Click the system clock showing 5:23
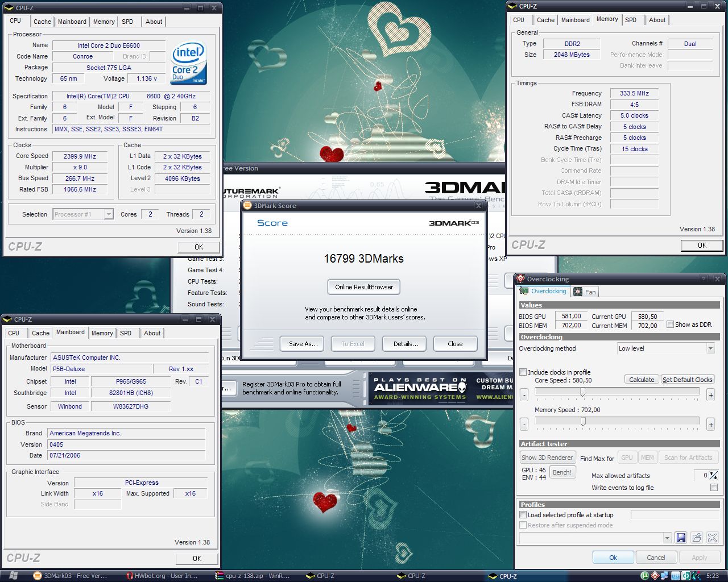Viewport: 728px width, 582px height. pyautogui.click(x=712, y=576)
